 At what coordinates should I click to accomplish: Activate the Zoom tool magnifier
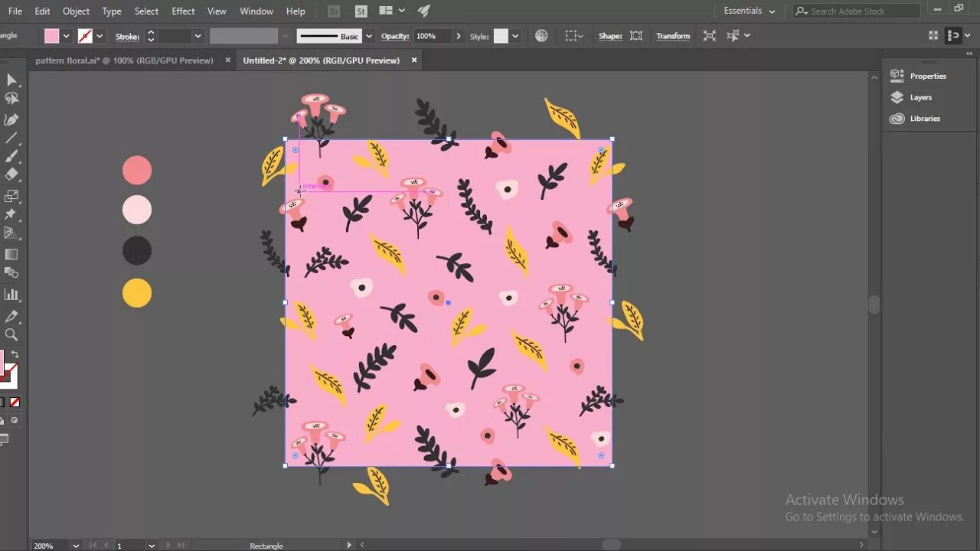[x=11, y=334]
